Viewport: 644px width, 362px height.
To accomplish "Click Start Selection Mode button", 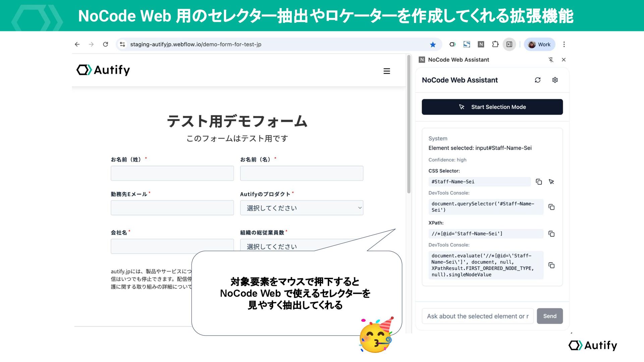I will [492, 107].
